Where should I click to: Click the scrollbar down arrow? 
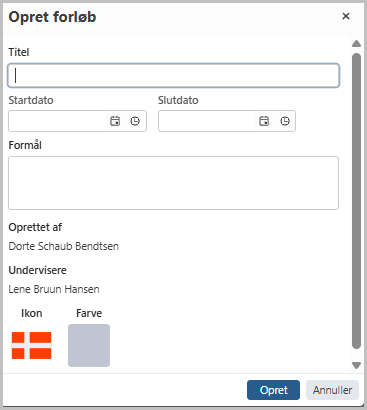pyautogui.click(x=356, y=365)
